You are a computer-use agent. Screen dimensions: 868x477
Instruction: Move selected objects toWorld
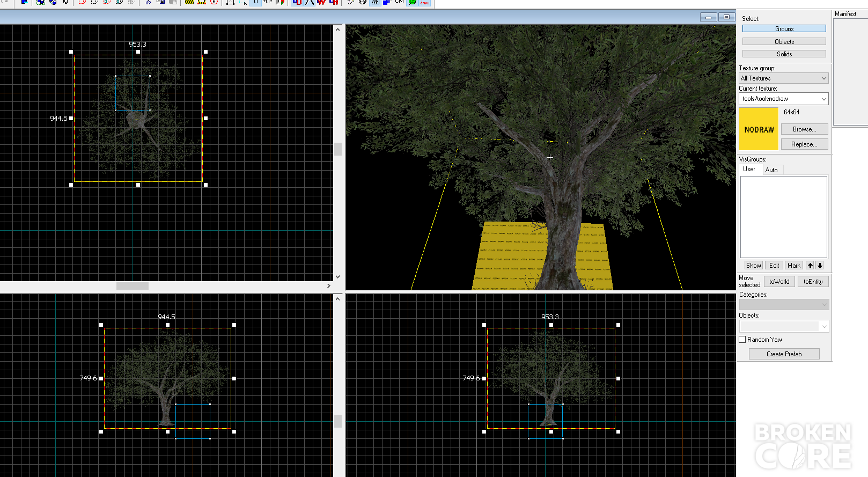779,282
